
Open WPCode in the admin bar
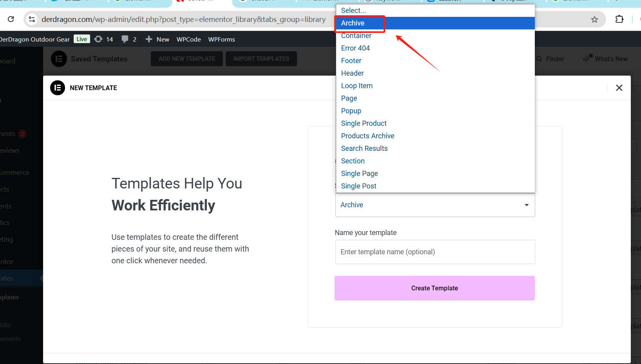[x=188, y=39]
